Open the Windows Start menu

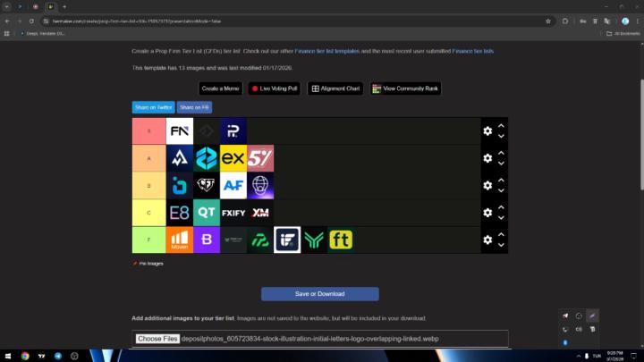8,356
